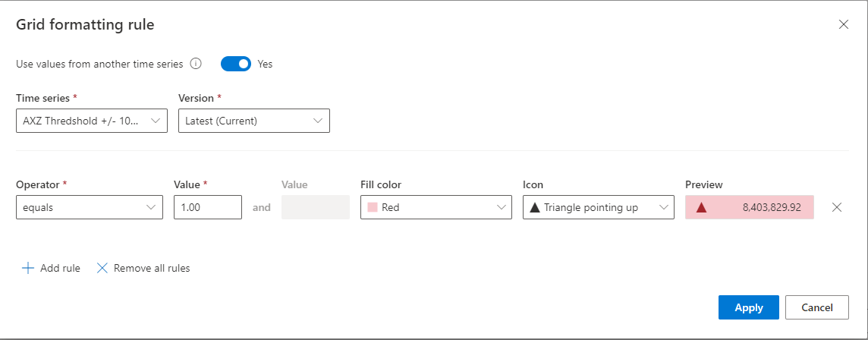
Task: Click the Value field containing 1.00
Action: (207, 207)
